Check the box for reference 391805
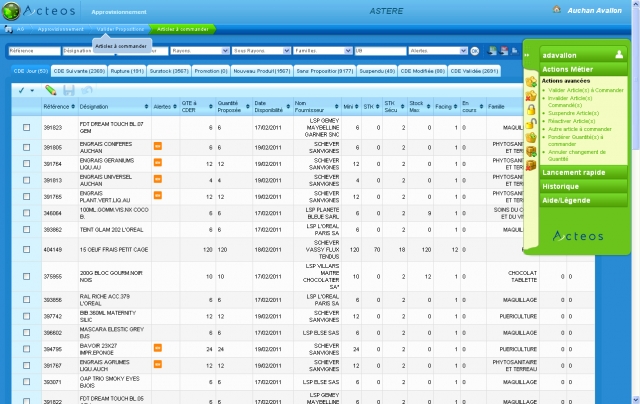The height and width of the screenshot is (404, 640). pyautogui.click(x=27, y=147)
